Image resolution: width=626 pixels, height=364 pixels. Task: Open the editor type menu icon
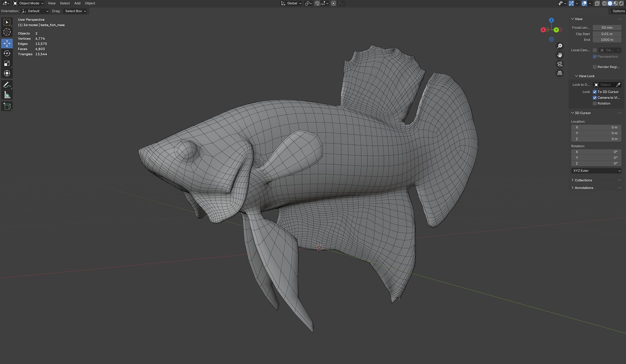point(6,3)
